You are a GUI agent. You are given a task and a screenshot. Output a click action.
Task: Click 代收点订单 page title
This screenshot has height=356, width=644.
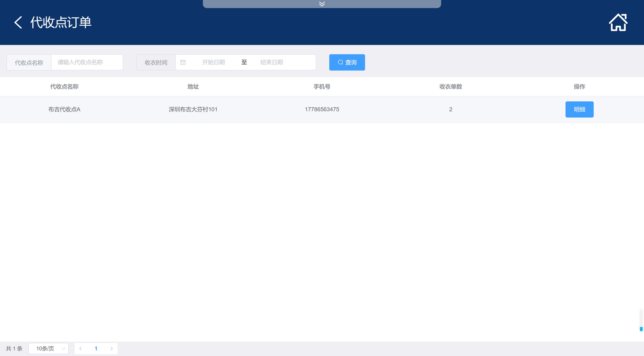(x=61, y=23)
